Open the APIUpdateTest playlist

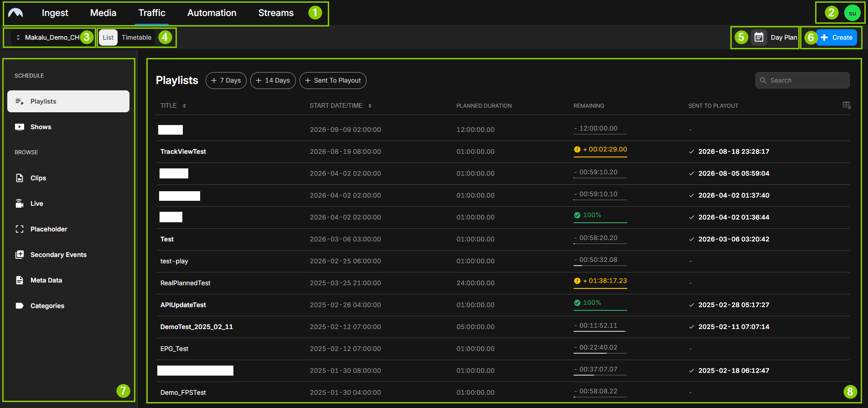(x=183, y=305)
